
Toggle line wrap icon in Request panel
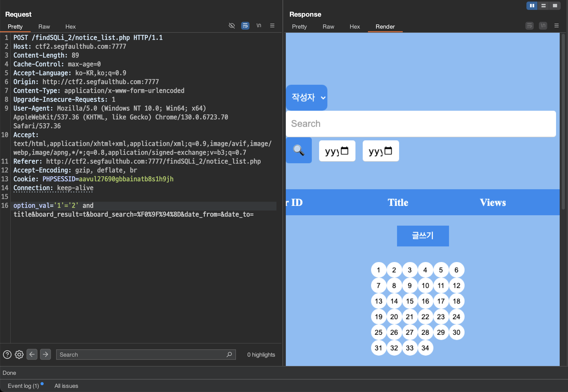[245, 25]
